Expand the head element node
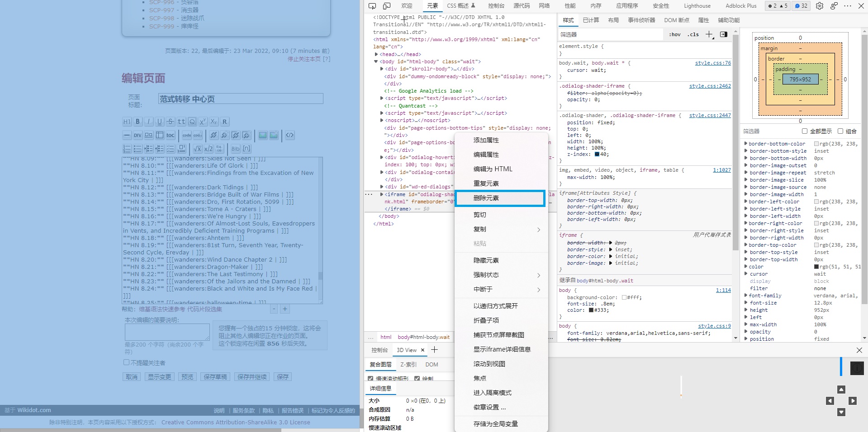 376,54
